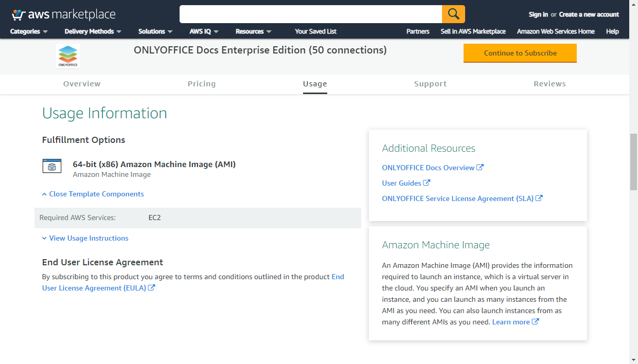Click external link icon beside SLA link

[539, 198]
